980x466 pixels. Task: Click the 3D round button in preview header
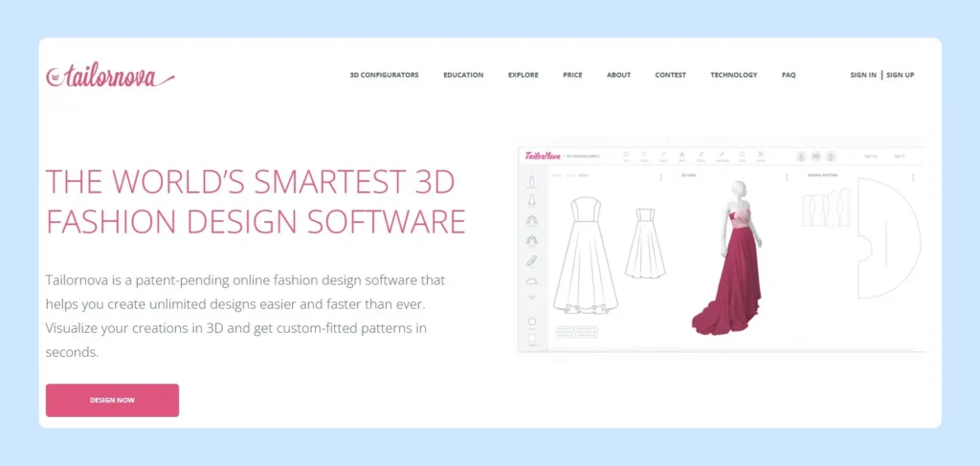815,156
